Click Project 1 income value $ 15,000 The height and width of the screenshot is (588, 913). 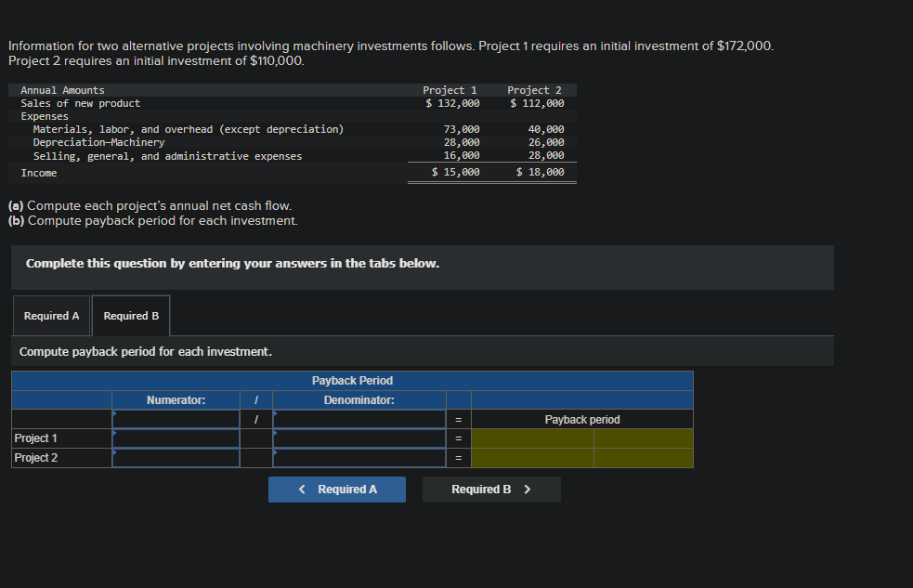(x=455, y=173)
